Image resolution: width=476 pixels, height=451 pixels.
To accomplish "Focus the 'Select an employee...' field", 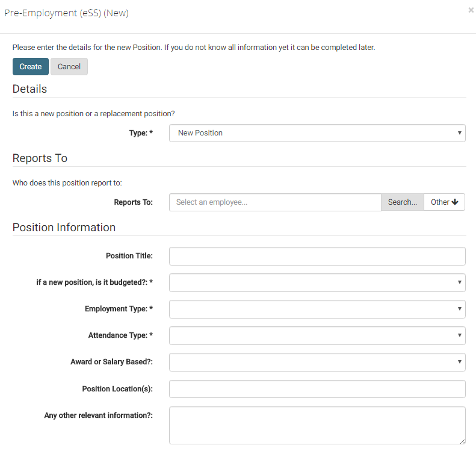I will [x=275, y=202].
